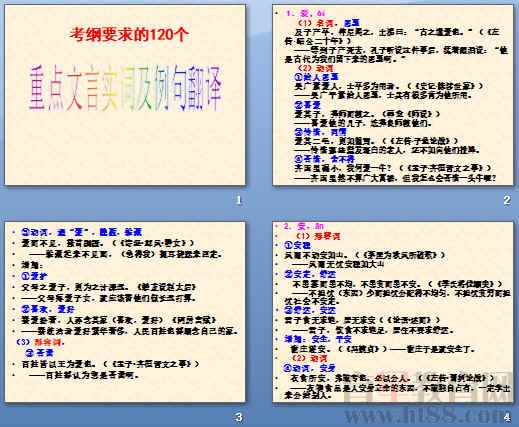Image resolution: width=519 pixels, height=427 pixels.
Task: Click the rainbow WordArt 重点文言实词及例句翻译
Action: (x=125, y=89)
